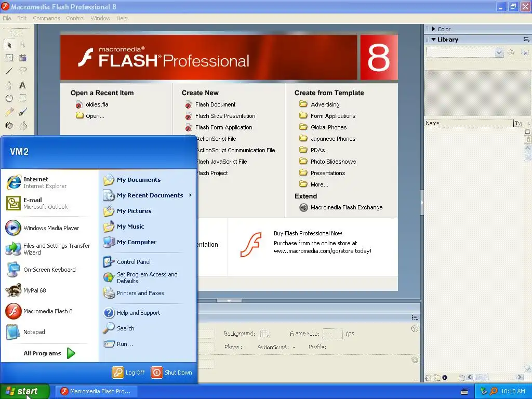Image resolution: width=532 pixels, height=399 pixels.
Task: Open the Properties panel options menu
Action: [x=415, y=317]
